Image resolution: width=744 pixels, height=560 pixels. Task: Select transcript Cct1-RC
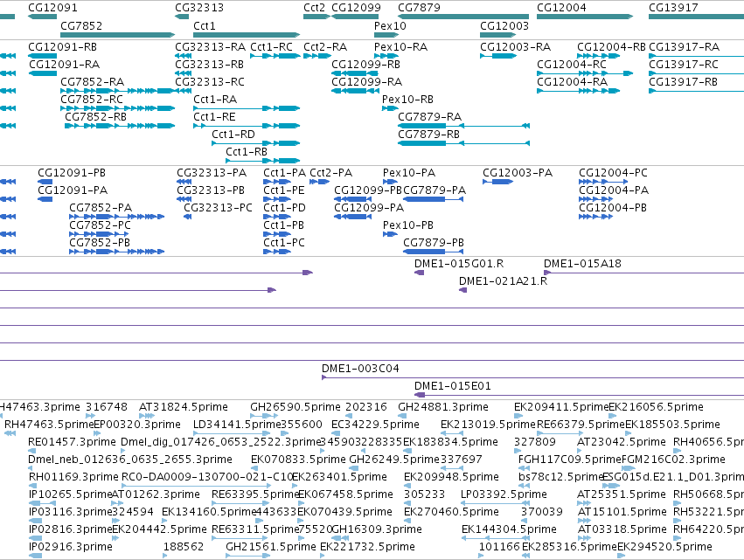[275, 56]
